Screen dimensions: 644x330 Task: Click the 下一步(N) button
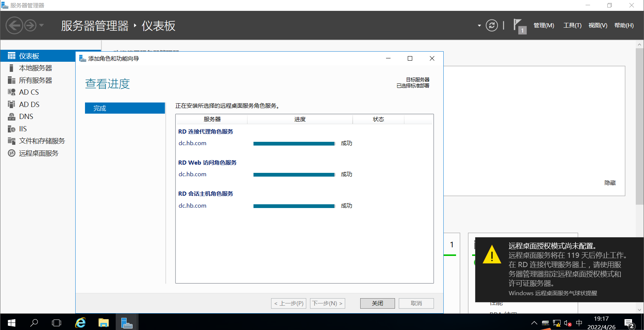coord(328,303)
